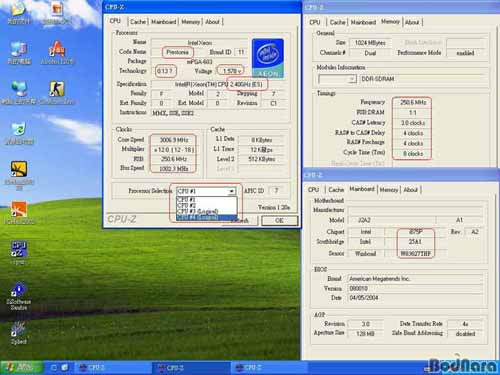Screen dimensions: 500x375
Task: Switch to the CPU tab in the Memory window
Action: 315,22
